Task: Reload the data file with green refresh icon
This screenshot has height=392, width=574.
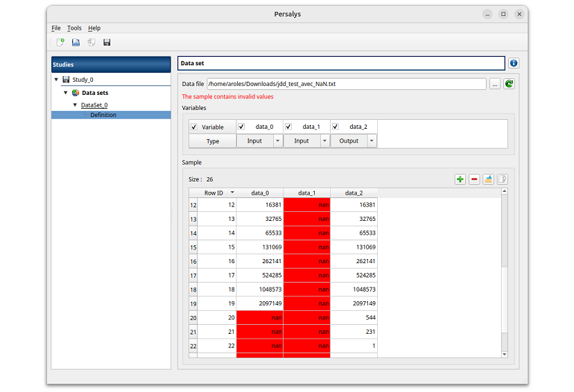Action: (509, 84)
